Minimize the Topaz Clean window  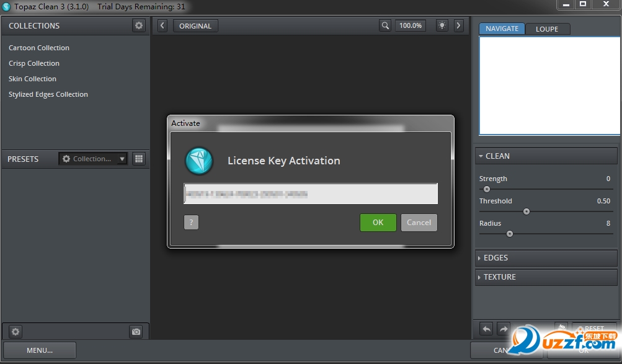point(566,4)
